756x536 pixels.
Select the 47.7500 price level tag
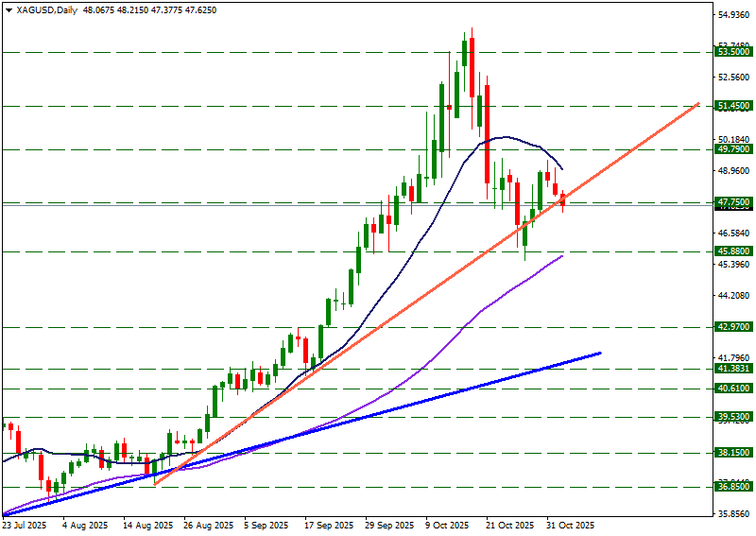tap(733, 202)
